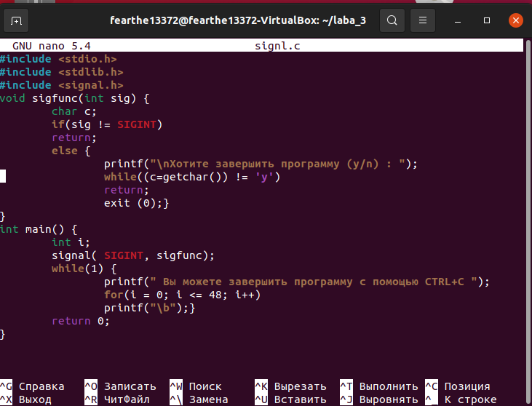Open the terminal search magnifier
The image size is (532, 406).
[x=392, y=20]
